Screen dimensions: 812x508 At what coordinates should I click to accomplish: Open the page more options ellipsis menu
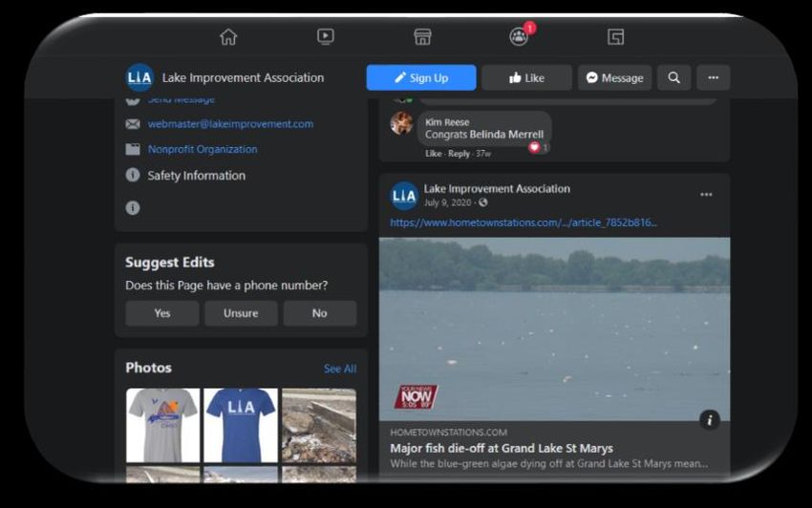(x=713, y=77)
